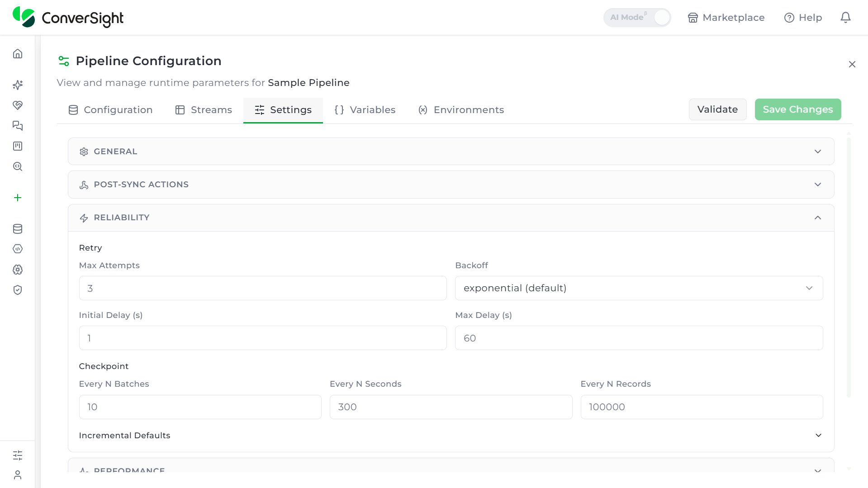Click the user profile sidebar icon
The width and height of the screenshot is (868, 488).
click(x=18, y=475)
